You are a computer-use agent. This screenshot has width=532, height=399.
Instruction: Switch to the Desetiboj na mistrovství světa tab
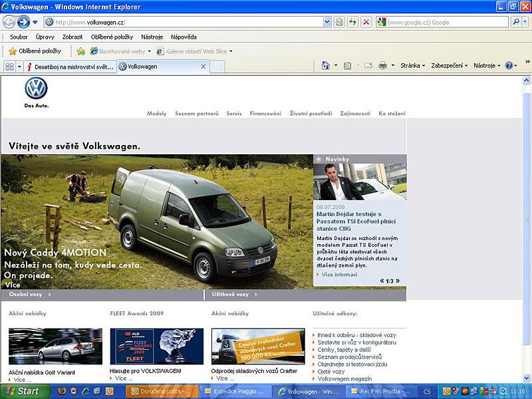tap(70, 67)
